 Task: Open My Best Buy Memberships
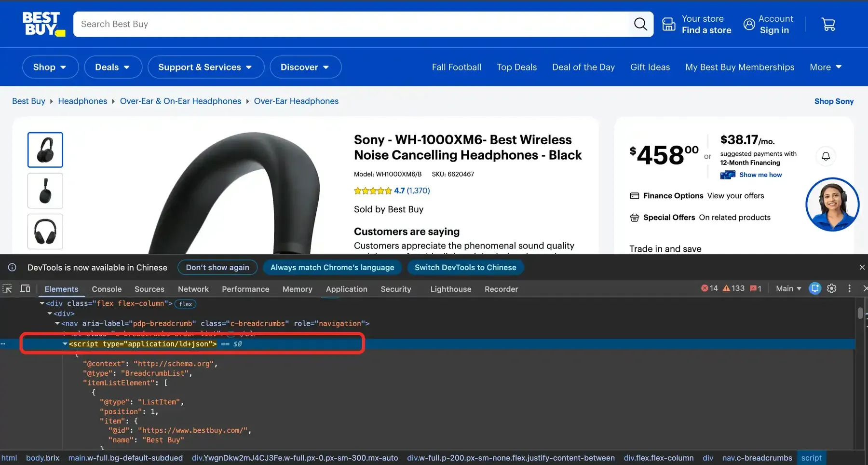click(740, 67)
